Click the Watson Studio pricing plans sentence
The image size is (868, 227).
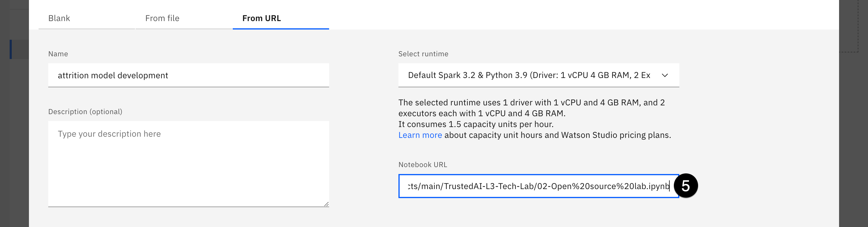pyautogui.click(x=557, y=135)
